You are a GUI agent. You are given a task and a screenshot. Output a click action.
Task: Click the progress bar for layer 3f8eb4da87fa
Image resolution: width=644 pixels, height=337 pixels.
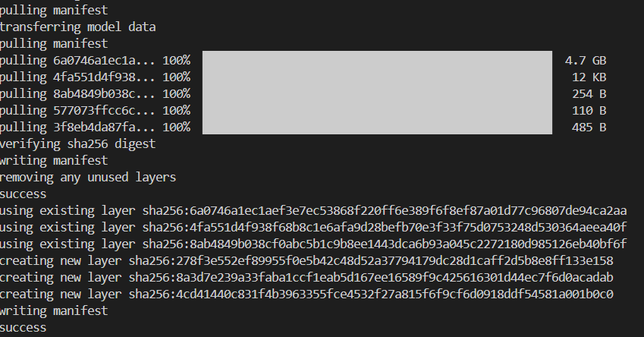(377, 127)
